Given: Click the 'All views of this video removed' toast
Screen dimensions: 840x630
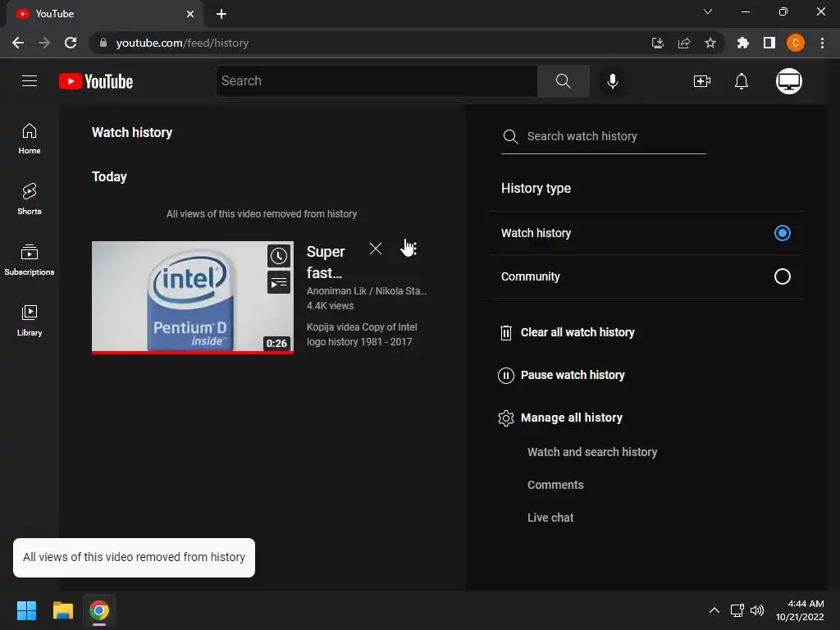Looking at the screenshot, I should pos(134,558).
